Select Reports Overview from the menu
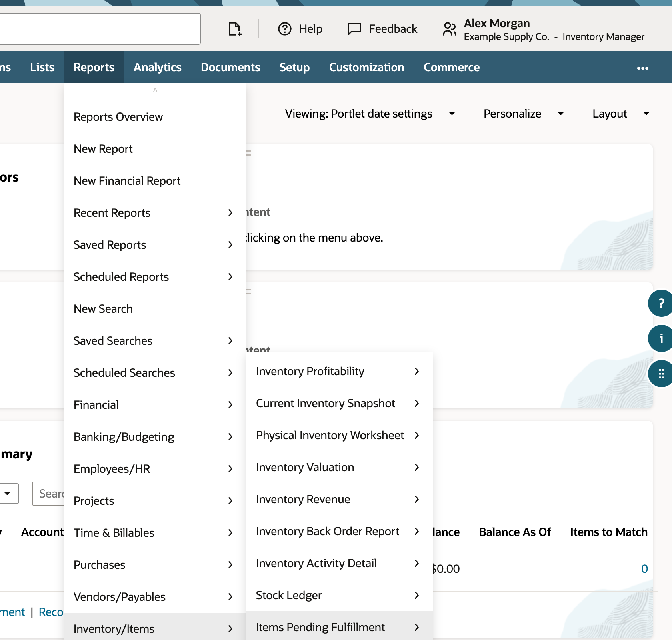 point(155,117)
